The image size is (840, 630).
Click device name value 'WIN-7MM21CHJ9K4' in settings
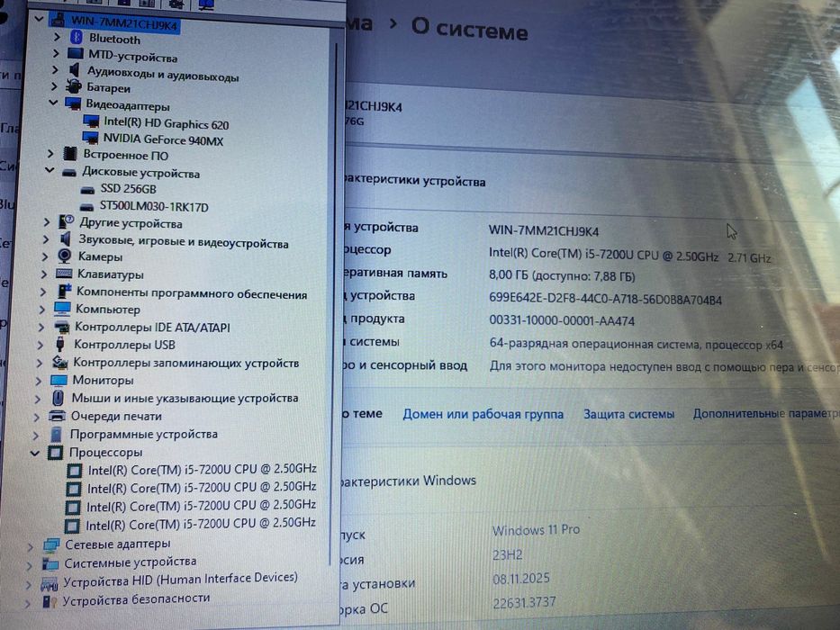(x=544, y=231)
